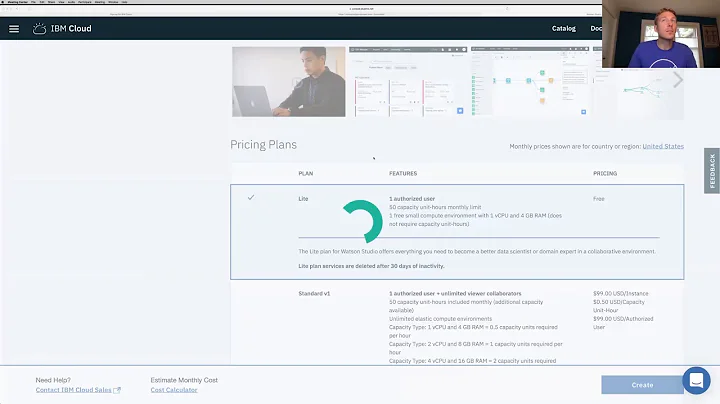Click the checkmark on the Lite plan
Screen dimensions: 720x404
coord(251,197)
